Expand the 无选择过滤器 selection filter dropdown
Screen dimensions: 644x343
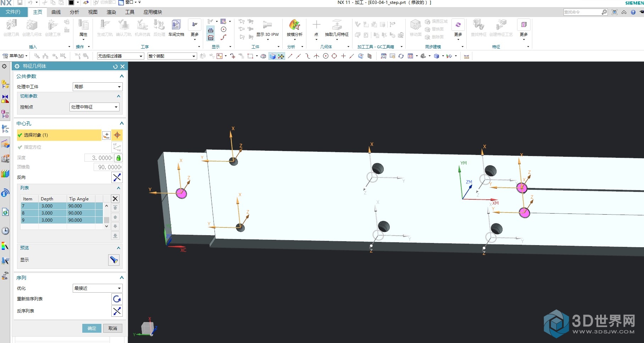tap(121, 56)
